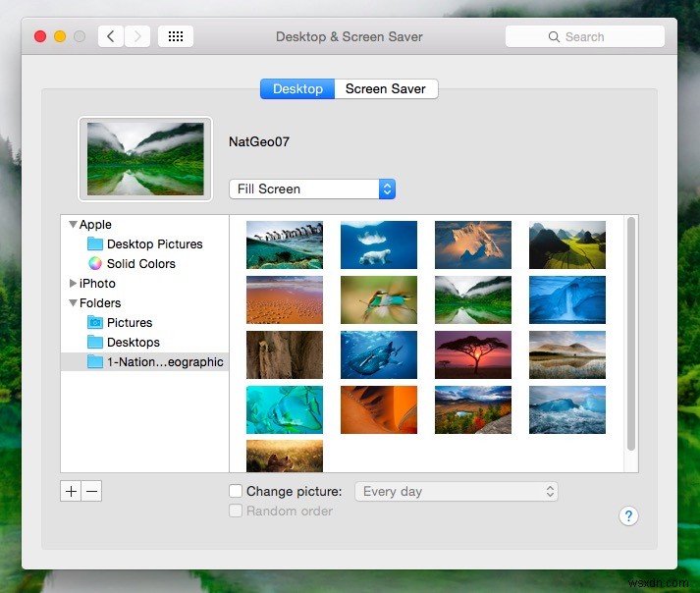Select the Desktop tab
This screenshot has height=593, width=700.
297,89
